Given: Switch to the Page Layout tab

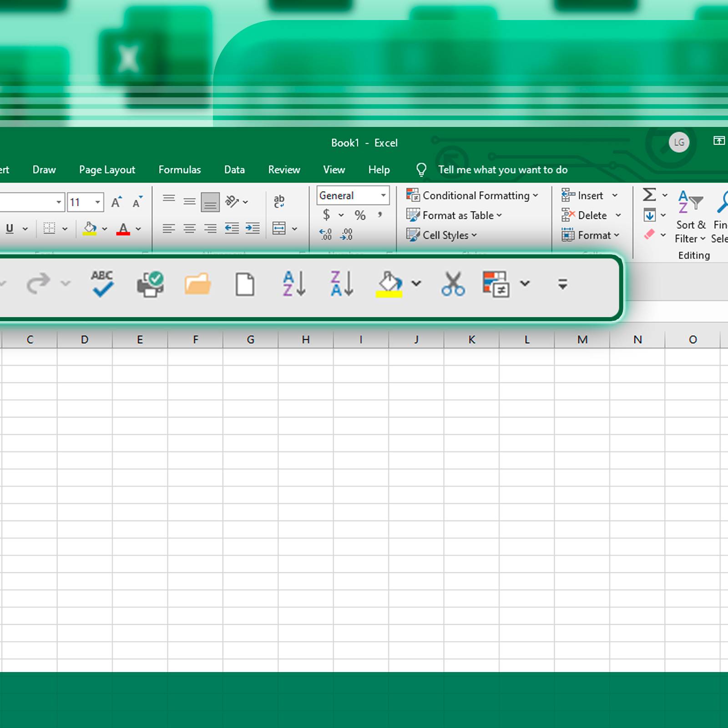Looking at the screenshot, I should pyautogui.click(x=107, y=170).
